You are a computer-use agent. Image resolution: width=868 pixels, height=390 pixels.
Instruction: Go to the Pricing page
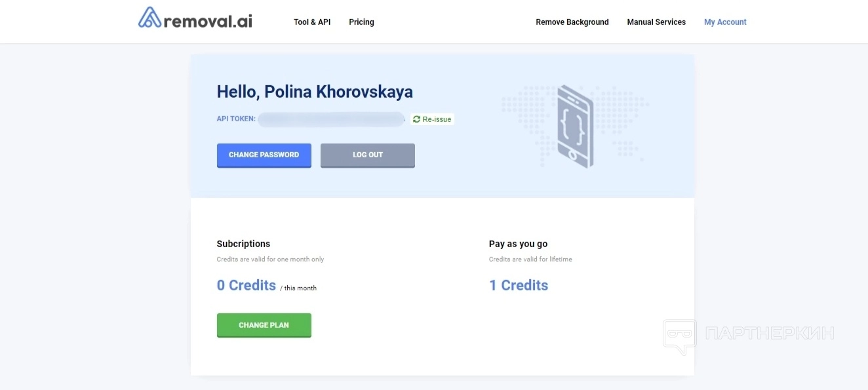coord(361,22)
